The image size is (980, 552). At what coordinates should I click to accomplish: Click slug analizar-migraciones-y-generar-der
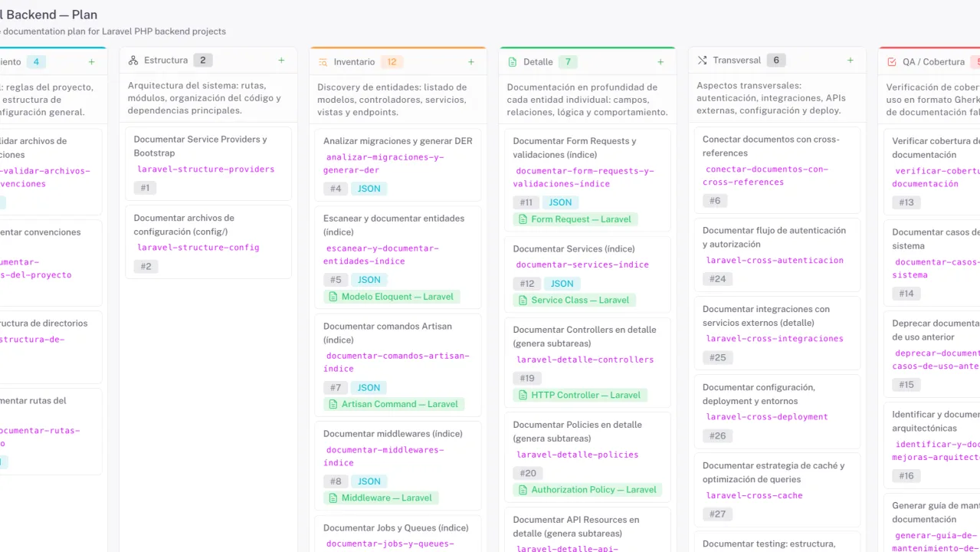pyautogui.click(x=385, y=164)
